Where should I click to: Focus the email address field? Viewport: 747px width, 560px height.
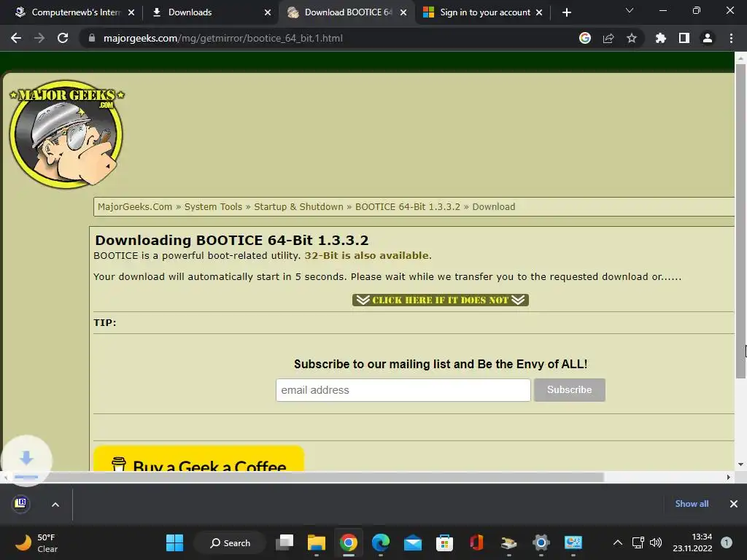[403, 390]
